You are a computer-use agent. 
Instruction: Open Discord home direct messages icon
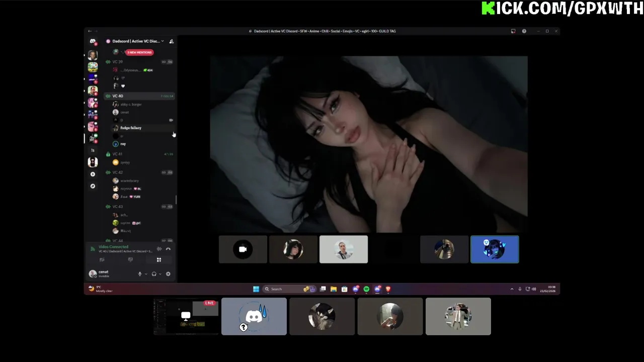coord(93,41)
